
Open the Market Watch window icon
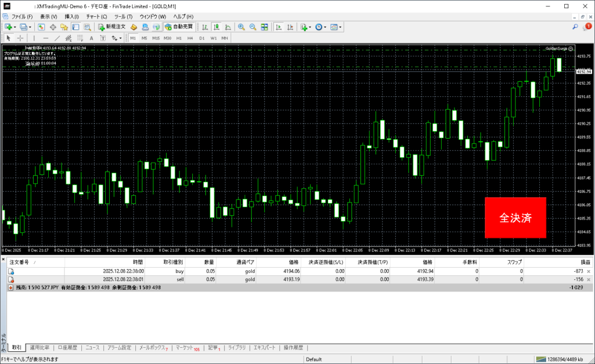pyautogui.click(x=41, y=27)
